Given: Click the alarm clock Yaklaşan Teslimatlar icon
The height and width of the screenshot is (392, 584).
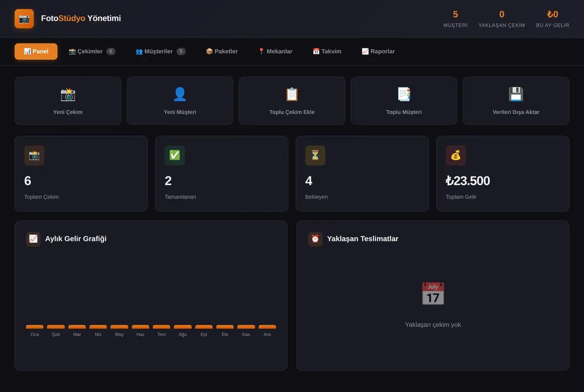Looking at the screenshot, I should (x=315, y=239).
